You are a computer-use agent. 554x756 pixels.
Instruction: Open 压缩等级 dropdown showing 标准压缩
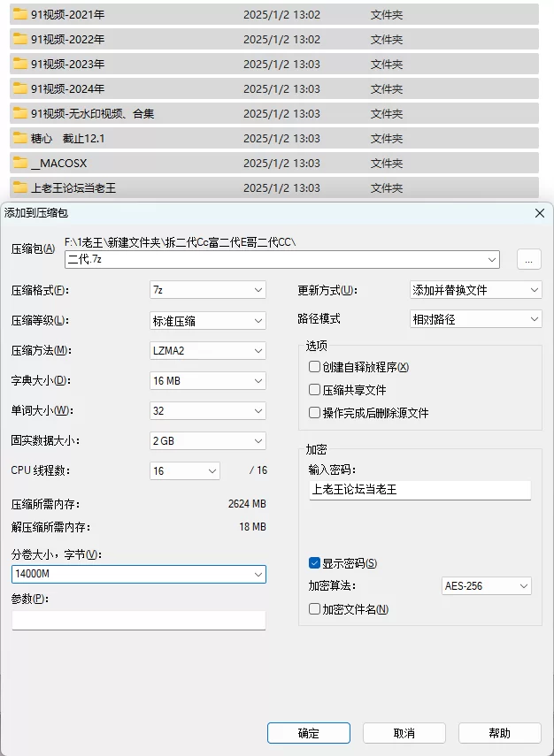[x=207, y=321]
